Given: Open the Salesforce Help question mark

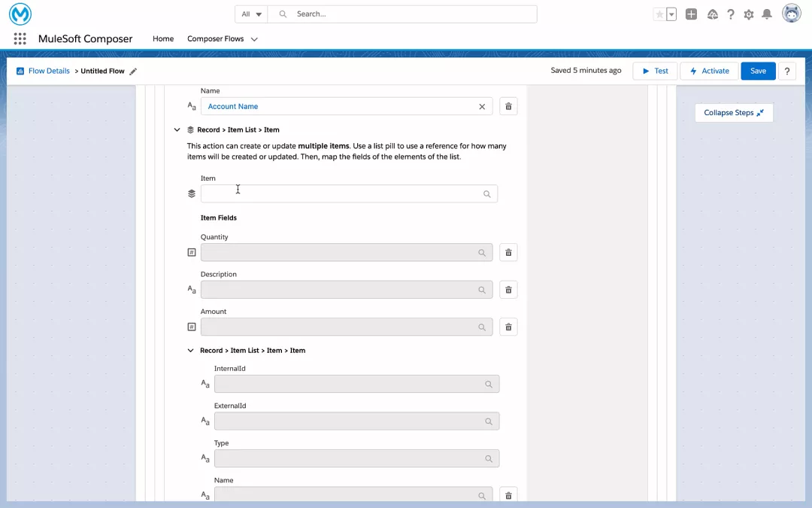Looking at the screenshot, I should click(730, 14).
